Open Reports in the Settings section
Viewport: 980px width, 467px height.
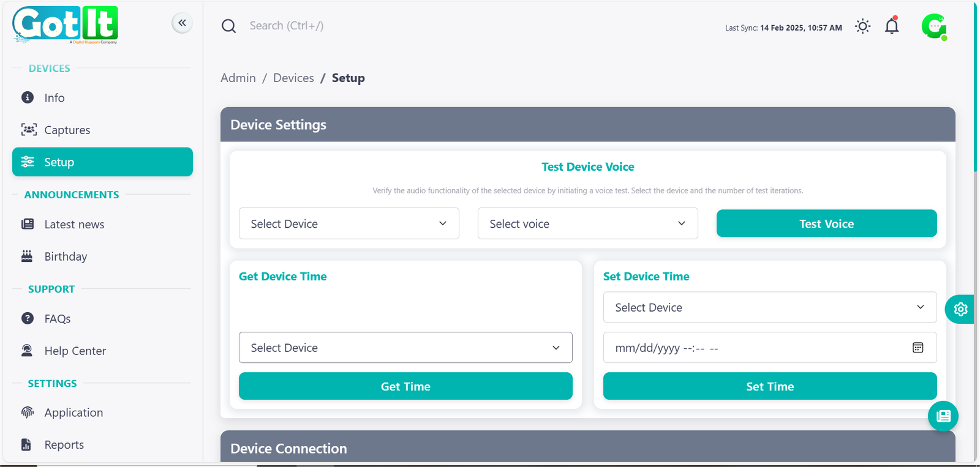[64, 445]
